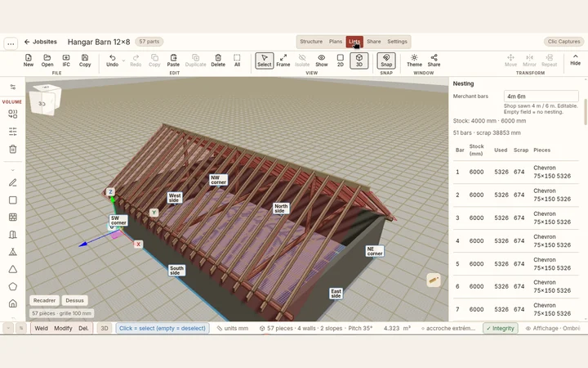Click the Isolate view icon
The image size is (588, 368).
pyautogui.click(x=302, y=61)
